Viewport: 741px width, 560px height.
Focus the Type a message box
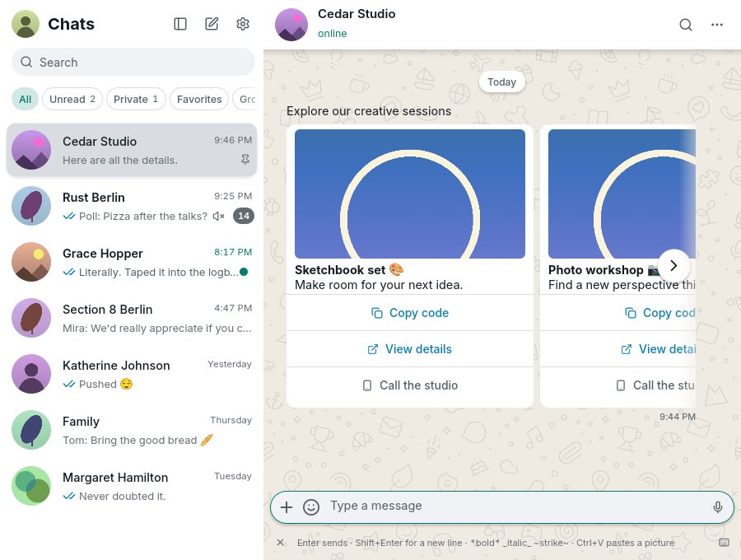click(x=518, y=506)
